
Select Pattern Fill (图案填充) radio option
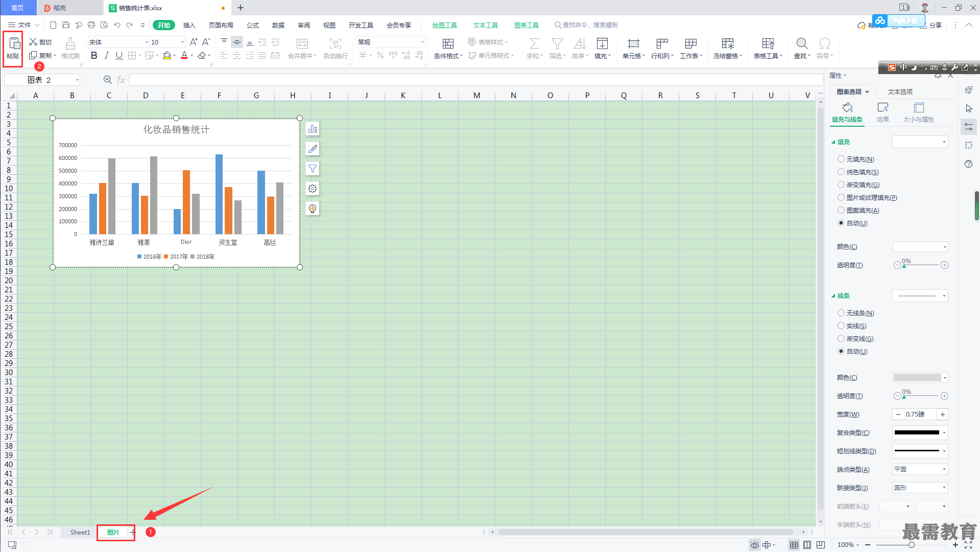[841, 211]
